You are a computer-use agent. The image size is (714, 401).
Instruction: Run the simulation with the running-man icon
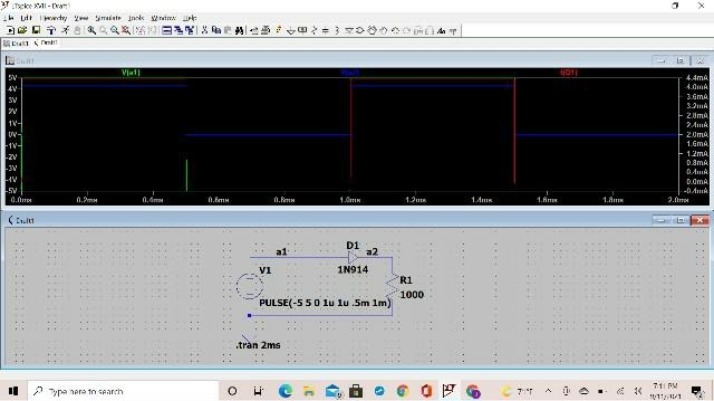pyautogui.click(x=66, y=30)
